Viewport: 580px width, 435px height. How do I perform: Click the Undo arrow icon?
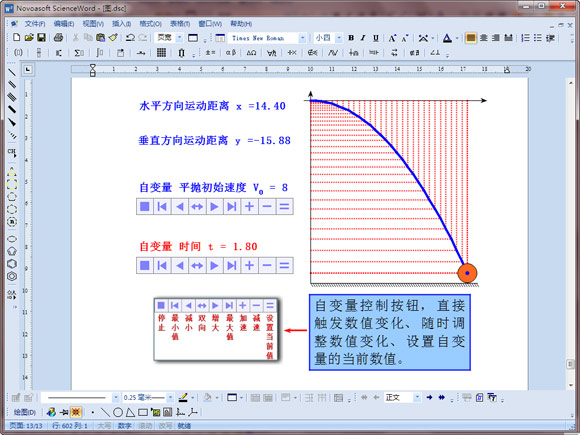click(x=130, y=37)
